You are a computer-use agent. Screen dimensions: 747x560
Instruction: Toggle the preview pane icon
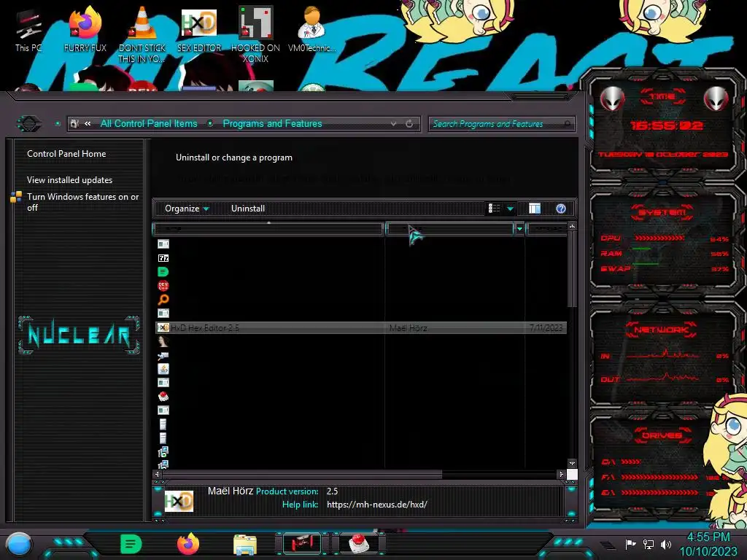535,209
